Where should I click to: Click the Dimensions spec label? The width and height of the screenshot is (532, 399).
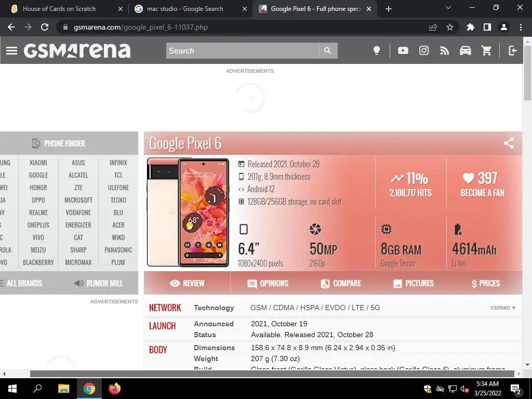tap(214, 348)
